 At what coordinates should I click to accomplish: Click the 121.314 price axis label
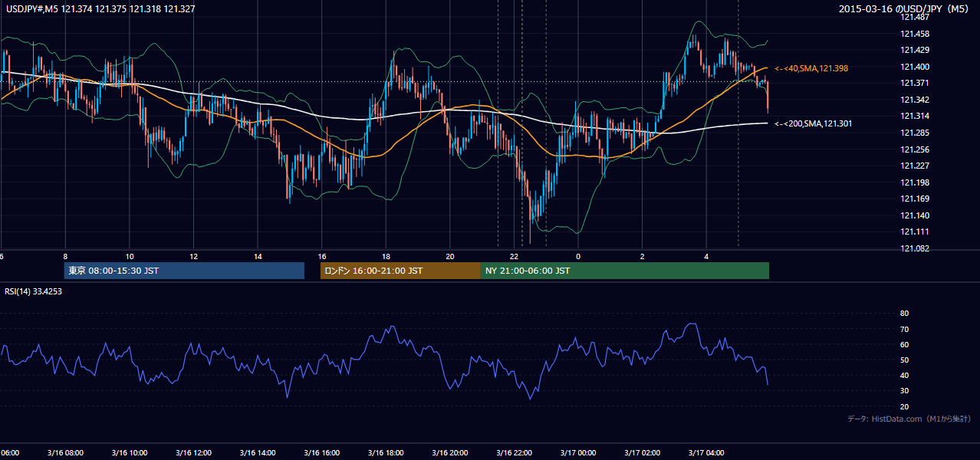click(x=913, y=116)
